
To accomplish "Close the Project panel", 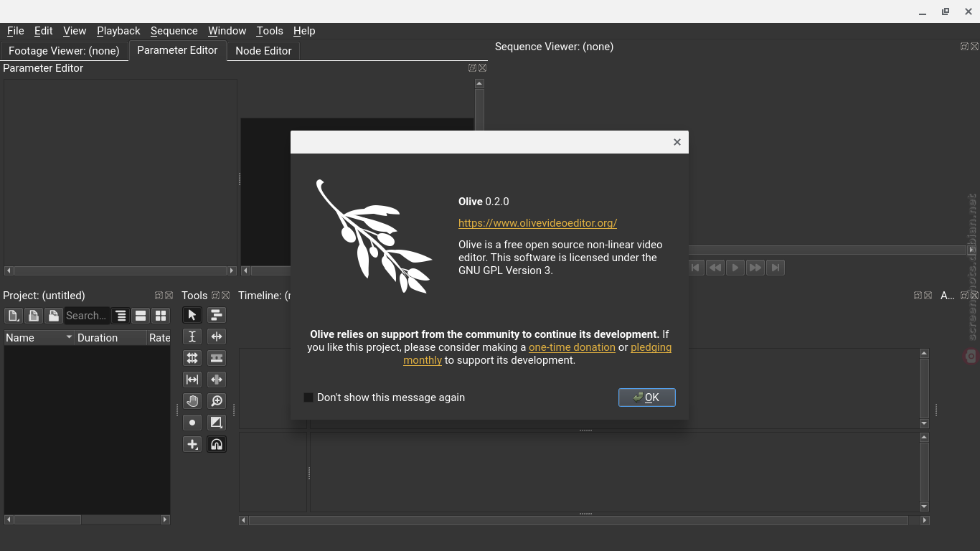I will point(169,296).
